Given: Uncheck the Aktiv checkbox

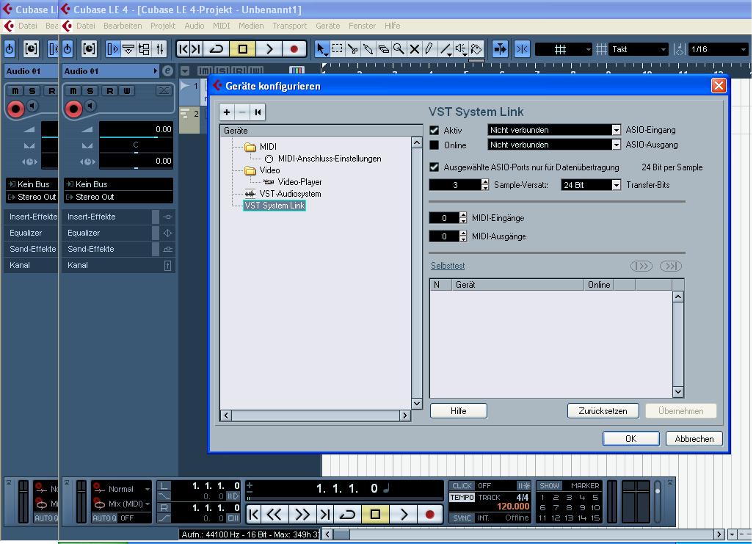Looking at the screenshot, I should [x=435, y=130].
